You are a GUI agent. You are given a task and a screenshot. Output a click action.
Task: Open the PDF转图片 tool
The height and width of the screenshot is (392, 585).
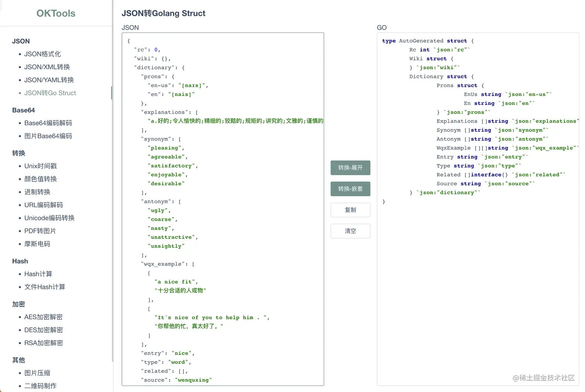point(40,231)
